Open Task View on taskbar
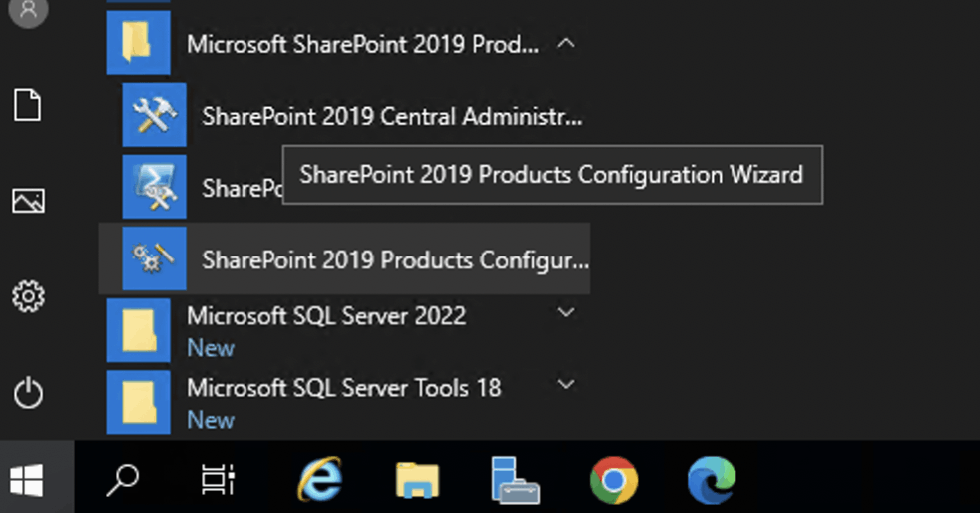 tap(218, 482)
